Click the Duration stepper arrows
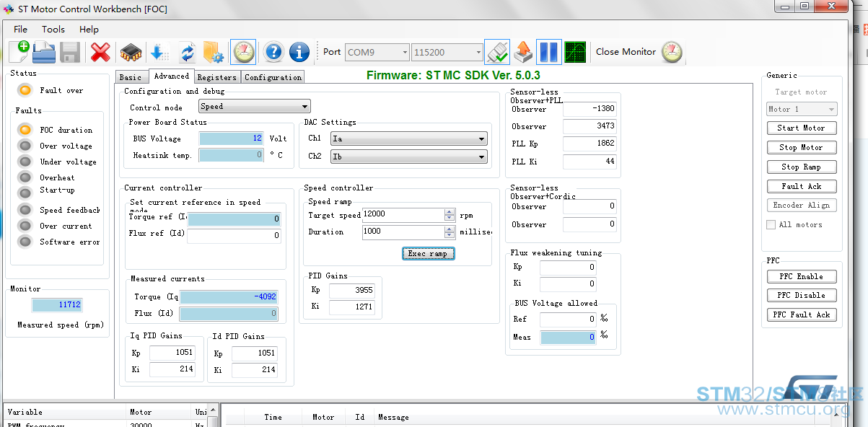 450,232
